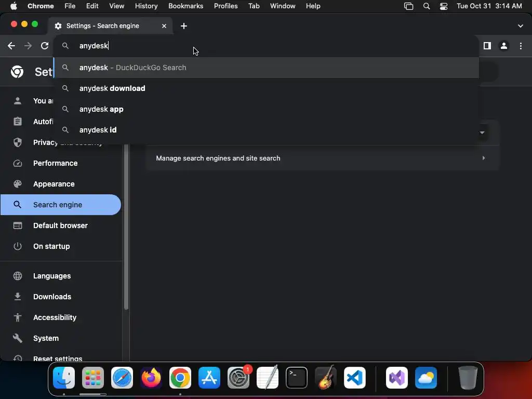Click the sidebar scrollbar thumb
This screenshot has width=532, height=399.
pos(126,227)
